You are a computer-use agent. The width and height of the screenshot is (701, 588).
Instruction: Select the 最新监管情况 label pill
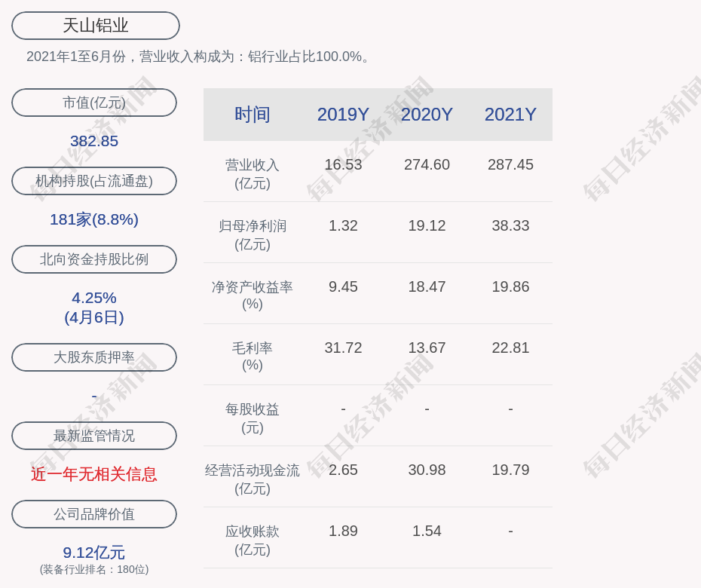coord(94,436)
